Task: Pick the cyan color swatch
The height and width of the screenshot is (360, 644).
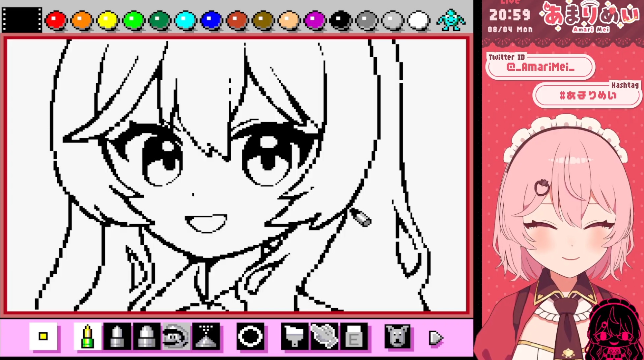Action: [x=185, y=20]
